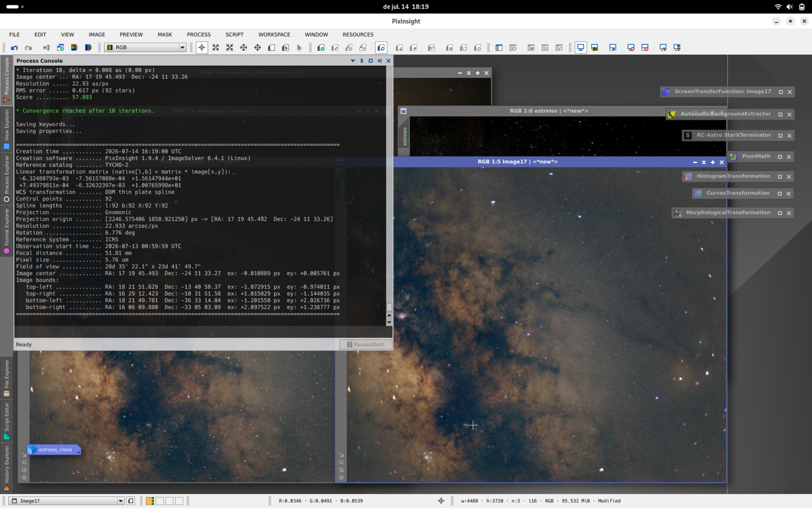Open the system Wi-Fi indicator
This screenshot has height=508, width=812.
point(778,7)
